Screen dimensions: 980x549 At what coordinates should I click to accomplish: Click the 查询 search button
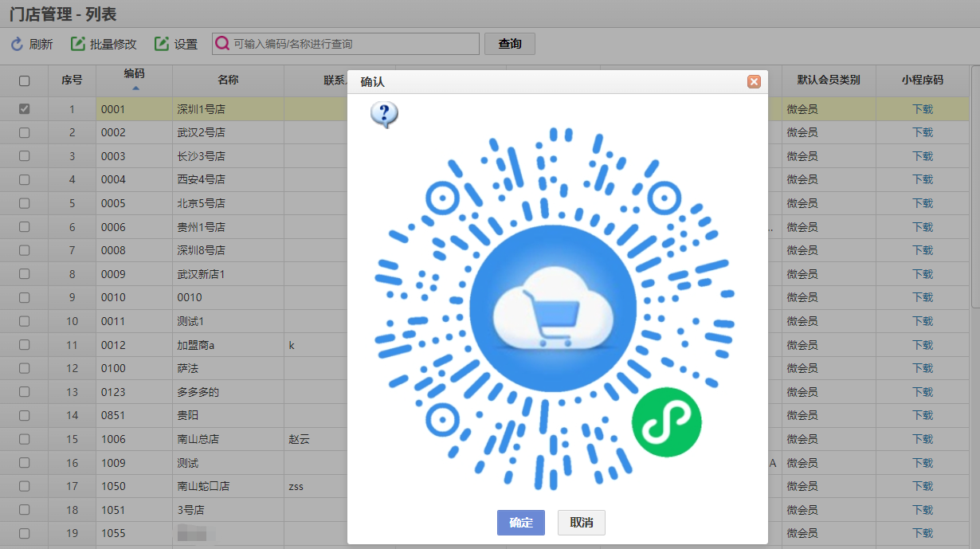click(510, 44)
